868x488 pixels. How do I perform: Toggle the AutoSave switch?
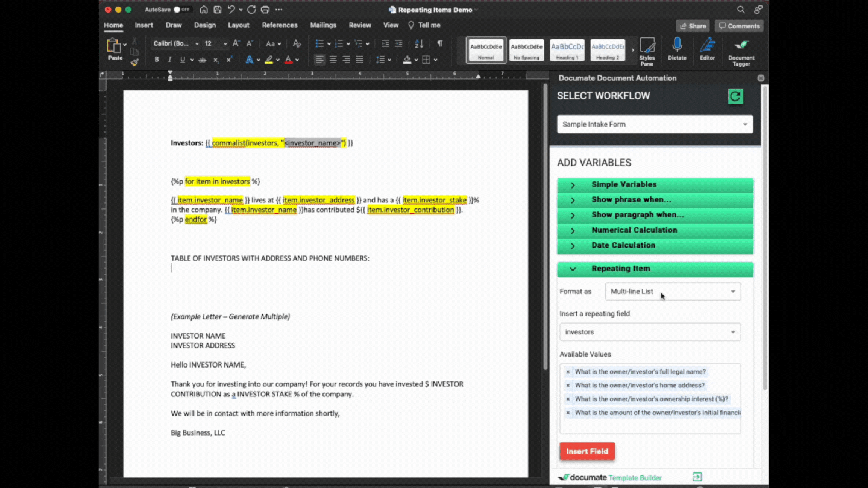(182, 10)
